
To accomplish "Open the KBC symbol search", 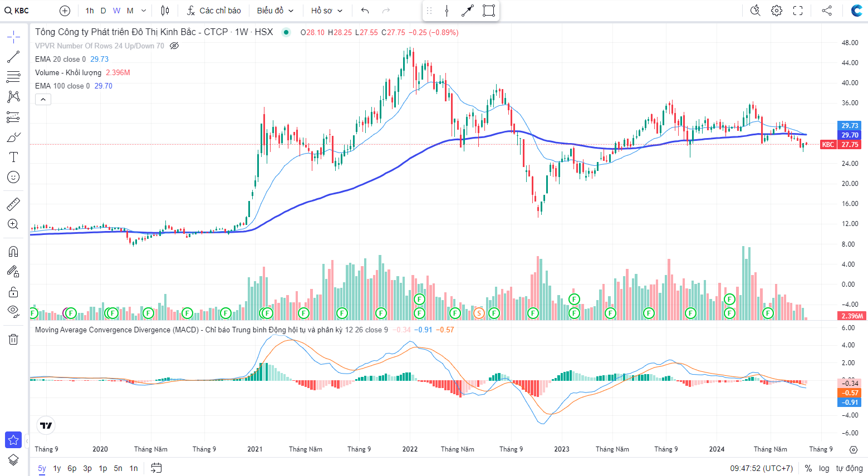I will pyautogui.click(x=17, y=11).
